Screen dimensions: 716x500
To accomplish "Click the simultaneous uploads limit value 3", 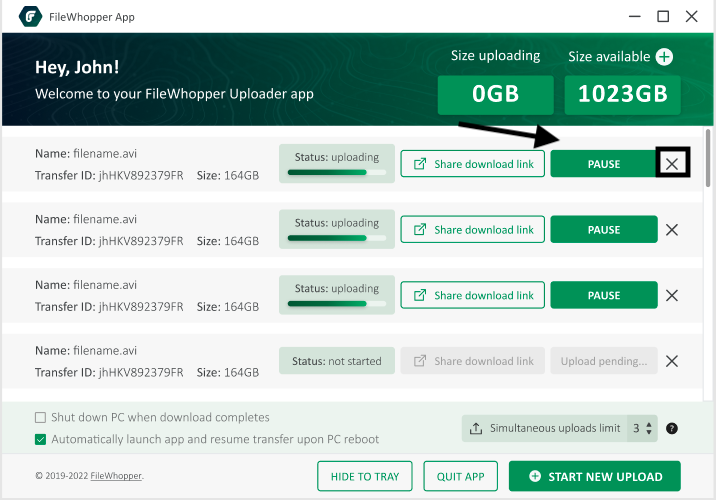I will pyautogui.click(x=636, y=428).
